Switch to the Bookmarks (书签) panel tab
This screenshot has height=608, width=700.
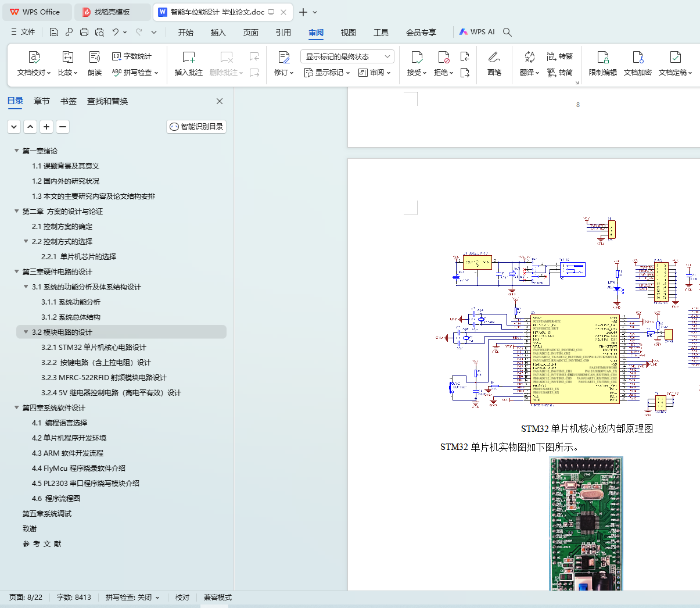click(69, 101)
